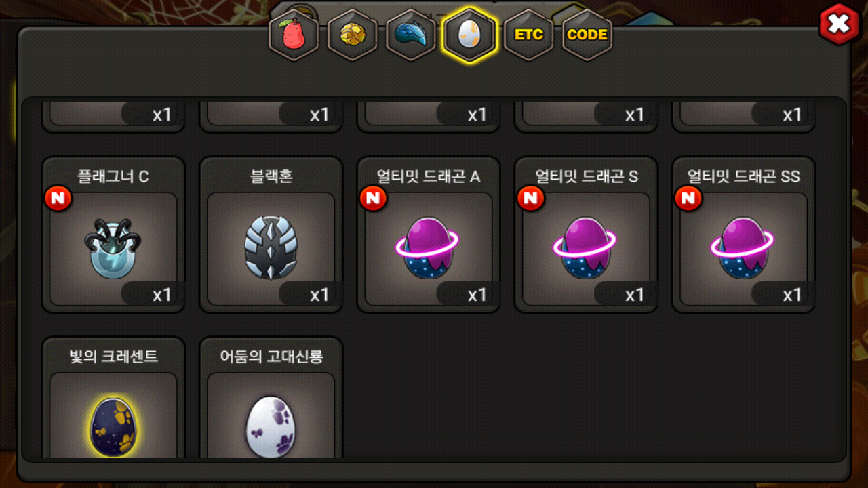This screenshot has height=488, width=868.
Task: Click the partially visible top-left item card
Action: [113, 115]
